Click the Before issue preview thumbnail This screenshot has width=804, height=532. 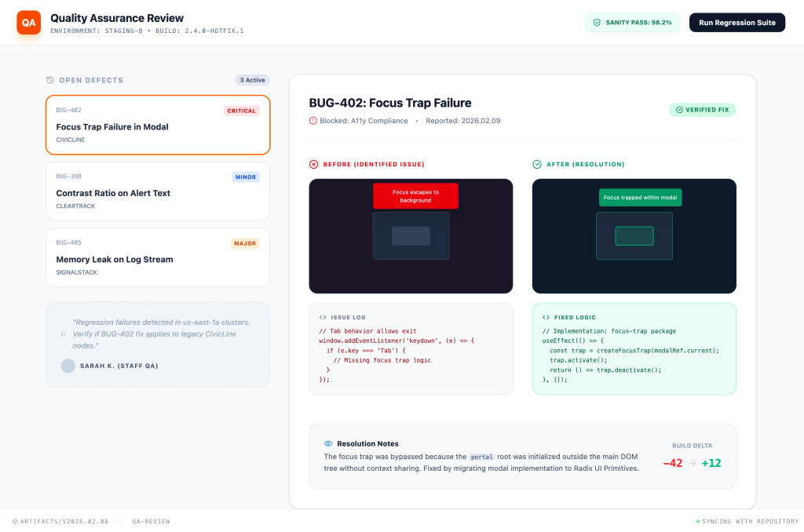point(411,236)
